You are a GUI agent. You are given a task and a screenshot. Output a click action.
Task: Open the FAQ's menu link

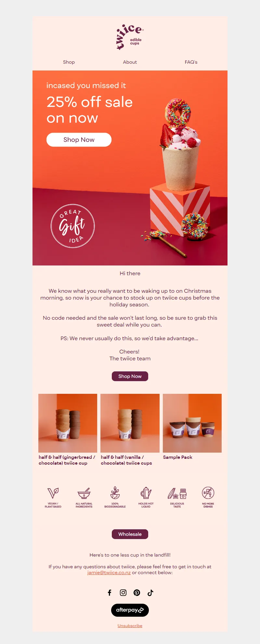(191, 62)
